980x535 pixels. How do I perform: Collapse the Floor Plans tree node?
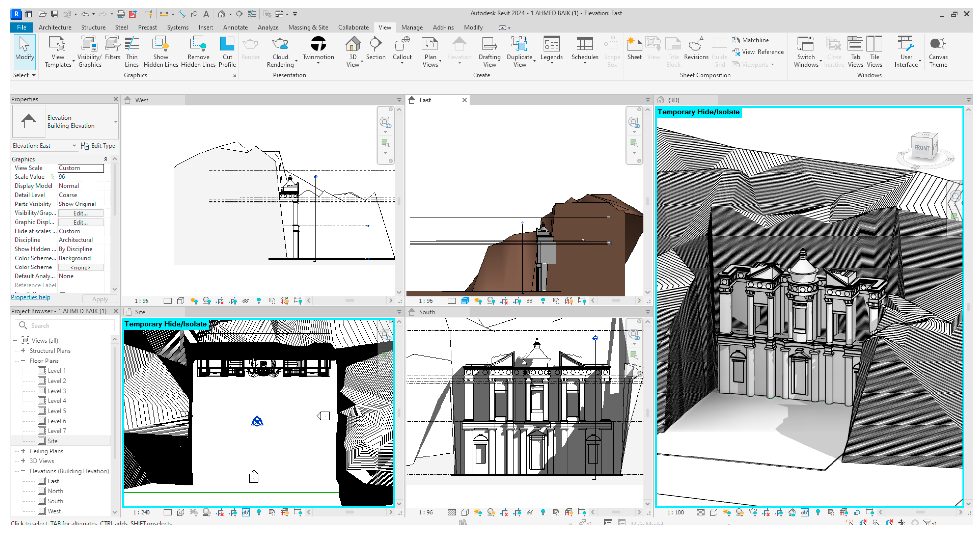tap(23, 361)
